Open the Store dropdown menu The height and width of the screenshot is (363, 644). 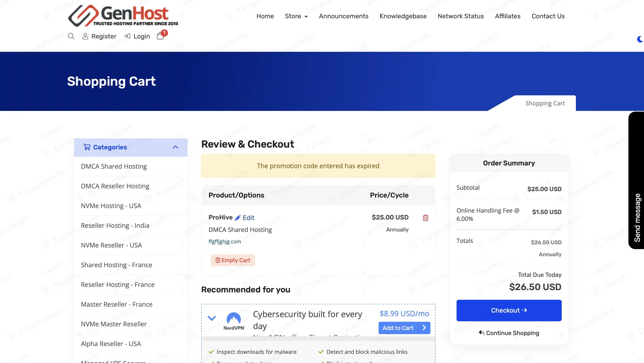(x=296, y=16)
